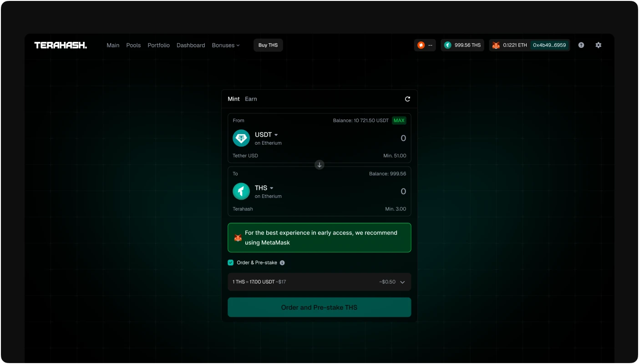The image size is (639, 364).
Task: Click the info icon beside Order & Pre-stake
Action: pos(282,263)
